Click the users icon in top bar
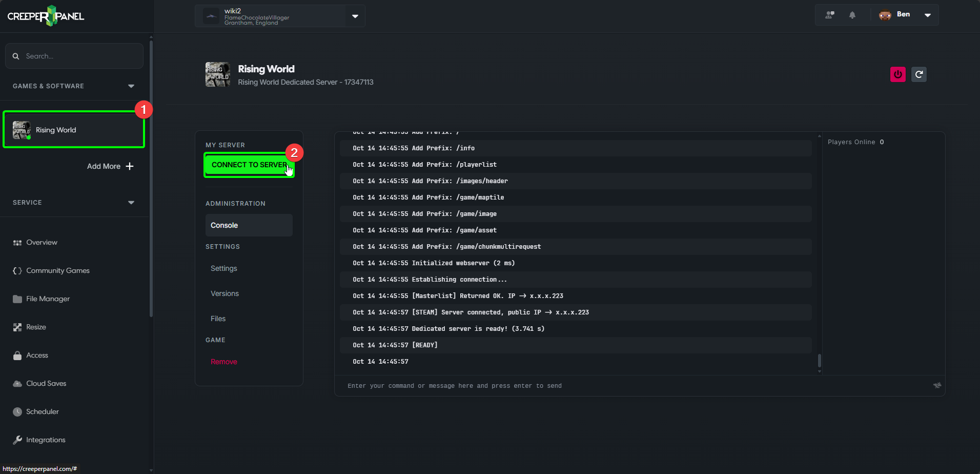 pyautogui.click(x=829, y=15)
